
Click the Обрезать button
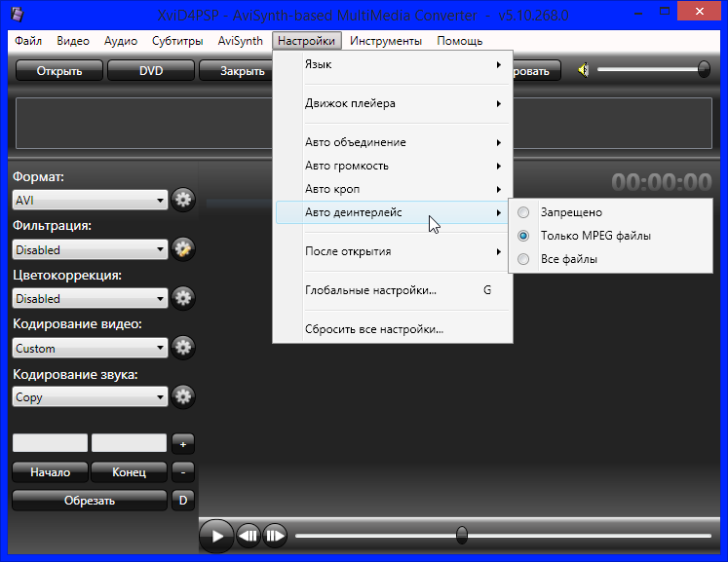(x=90, y=501)
